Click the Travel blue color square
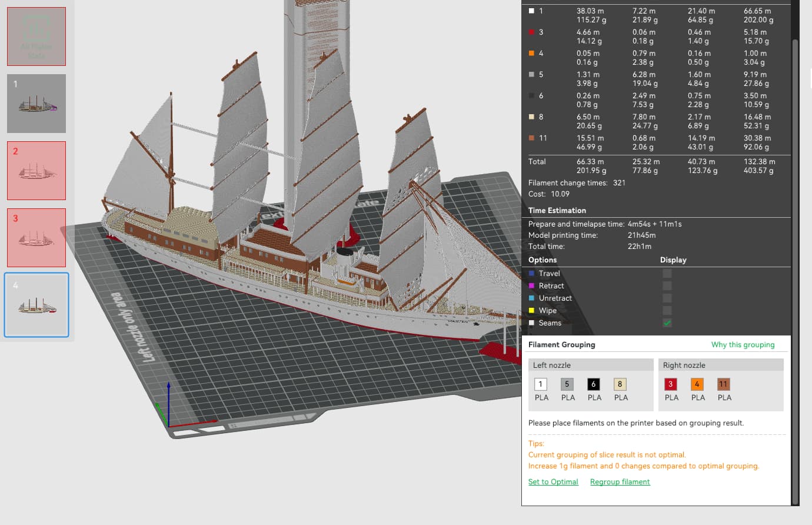This screenshot has height=525, width=812. tap(531, 273)
